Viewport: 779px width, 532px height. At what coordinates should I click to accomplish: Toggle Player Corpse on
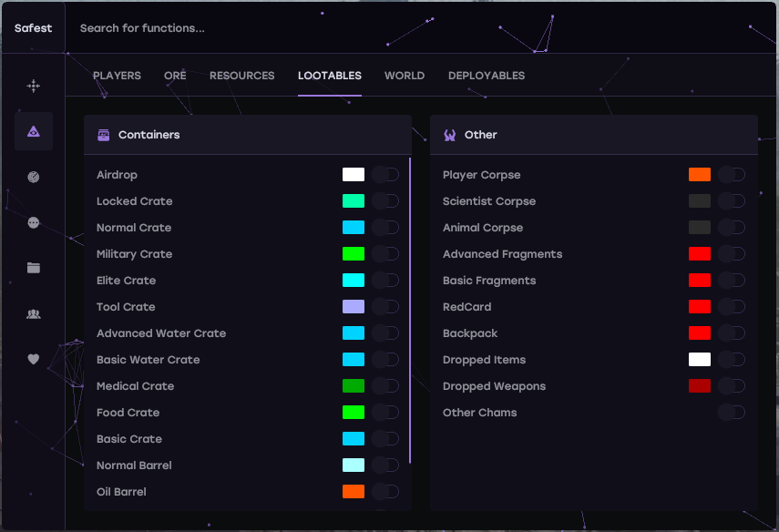point(732,175)
